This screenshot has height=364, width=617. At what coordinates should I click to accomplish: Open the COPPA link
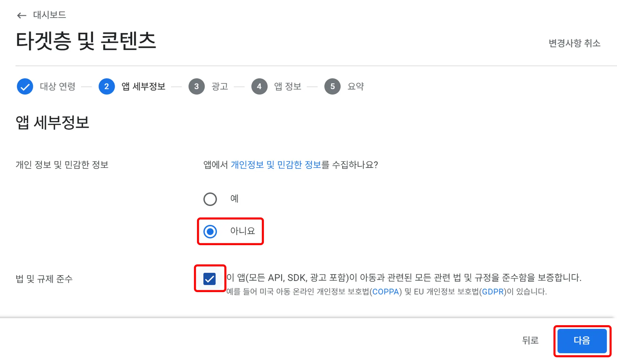pos(385,292)
